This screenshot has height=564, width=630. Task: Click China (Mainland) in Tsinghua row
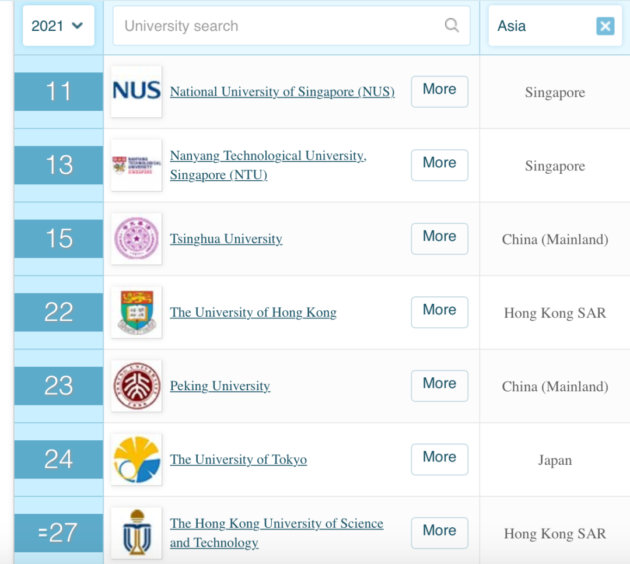(x=555, y=239)
